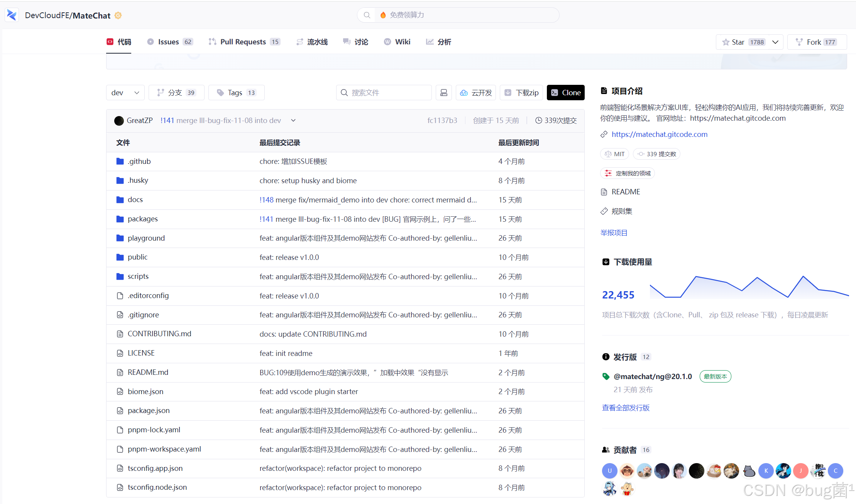
Task: Expand the latest commit message chevron
Action: pos(293,121)
